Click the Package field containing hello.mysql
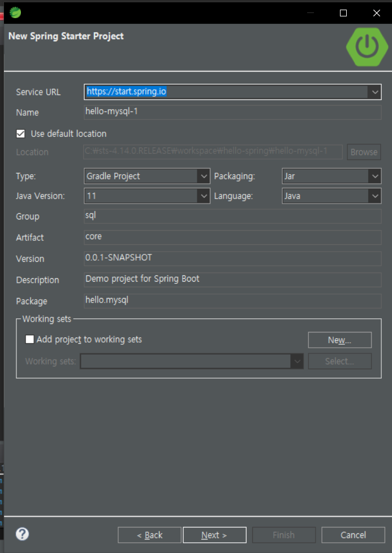The height and width of the screenshot is (553, 392). tap(232, 300)
